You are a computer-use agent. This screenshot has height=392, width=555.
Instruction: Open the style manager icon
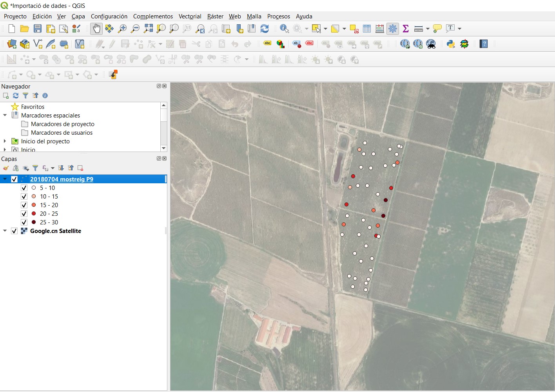76,29
